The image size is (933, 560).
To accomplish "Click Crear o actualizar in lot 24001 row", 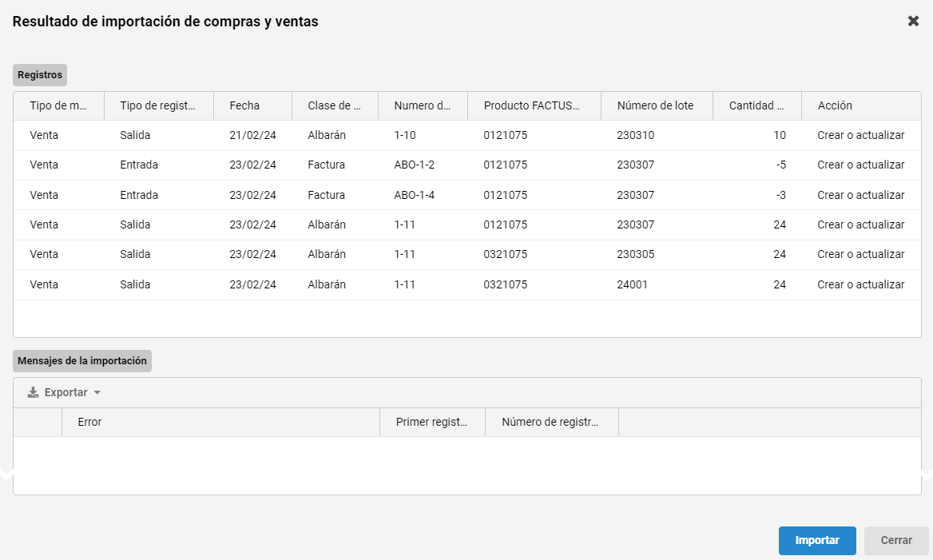I will [860, 284].
